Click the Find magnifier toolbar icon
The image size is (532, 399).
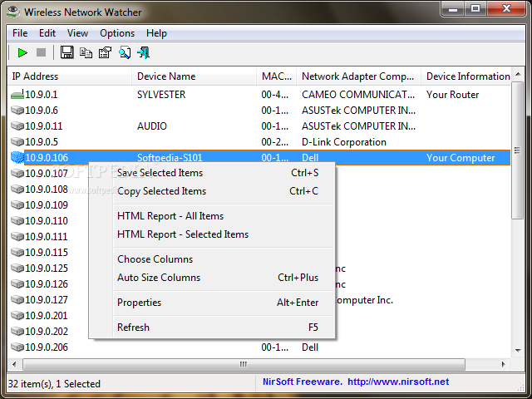tap(124, 53)
